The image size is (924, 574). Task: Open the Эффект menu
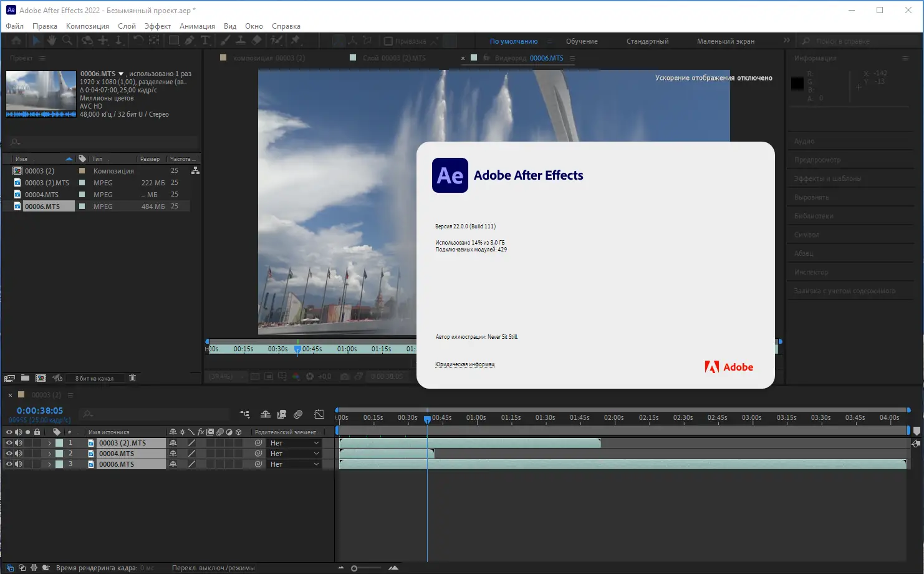[157, 26]
